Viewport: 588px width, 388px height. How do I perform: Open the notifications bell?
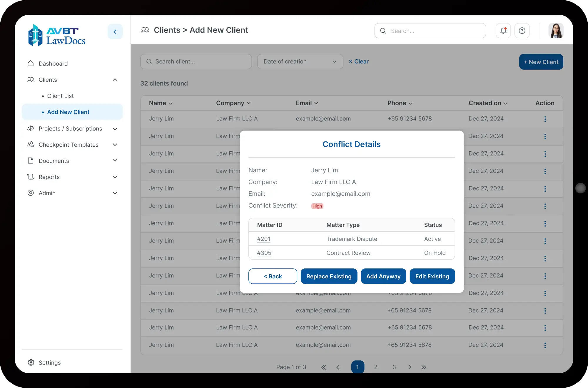point(503,31)
